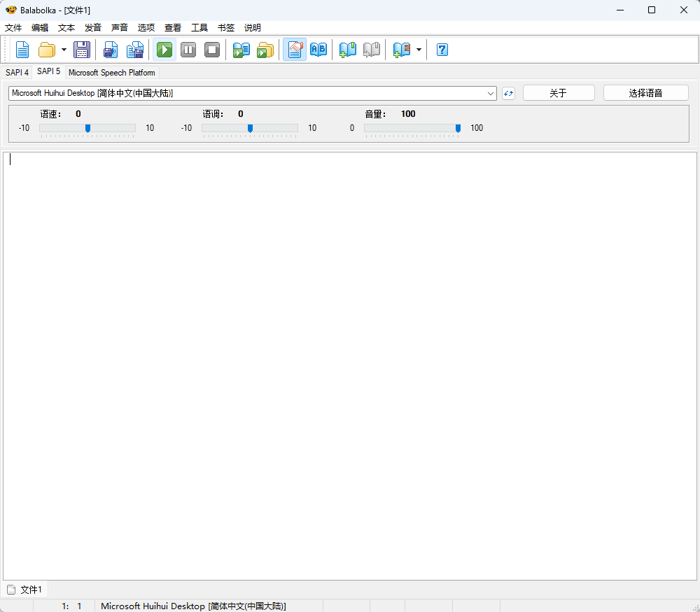Click the split and convert to audio files icon
This screenshot has height=612, width=700.
(x=135, y=50)
